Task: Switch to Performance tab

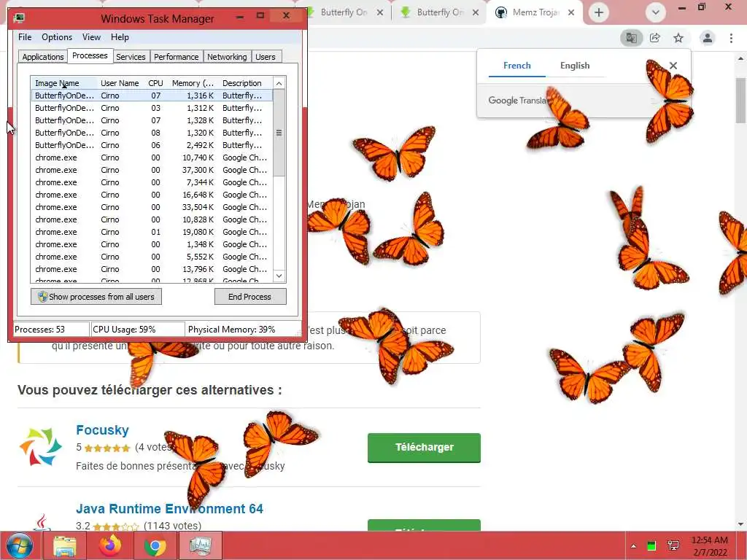Action: tap(177, 57)
